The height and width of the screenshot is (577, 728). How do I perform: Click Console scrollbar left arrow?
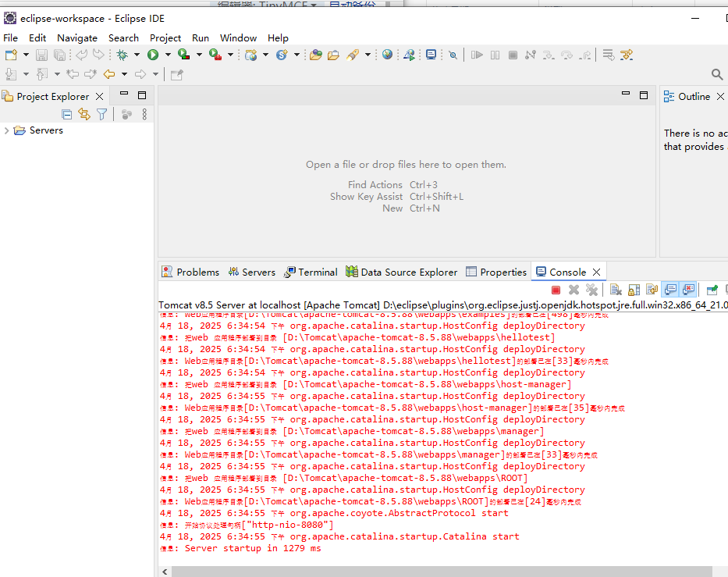pyautogui.click(x=165, y=572)
